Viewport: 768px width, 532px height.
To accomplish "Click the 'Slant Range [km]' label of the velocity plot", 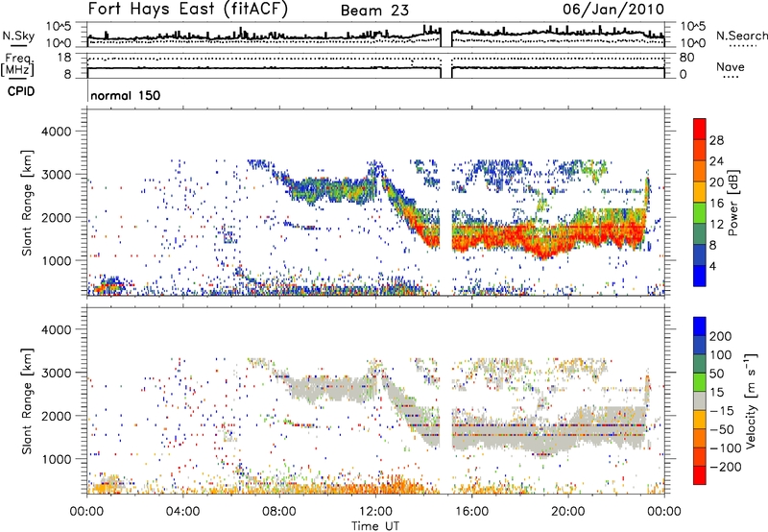I will [x=27, y=400].
